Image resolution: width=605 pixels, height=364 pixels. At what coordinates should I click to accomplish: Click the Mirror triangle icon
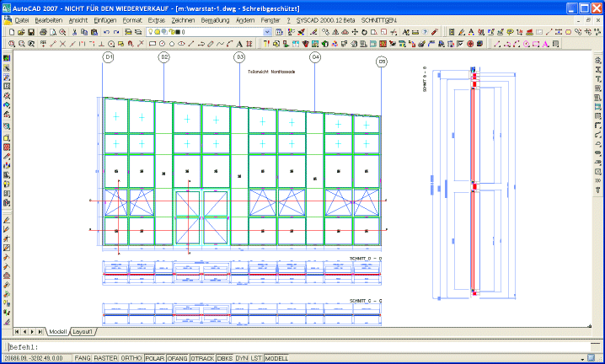[335, 32]
